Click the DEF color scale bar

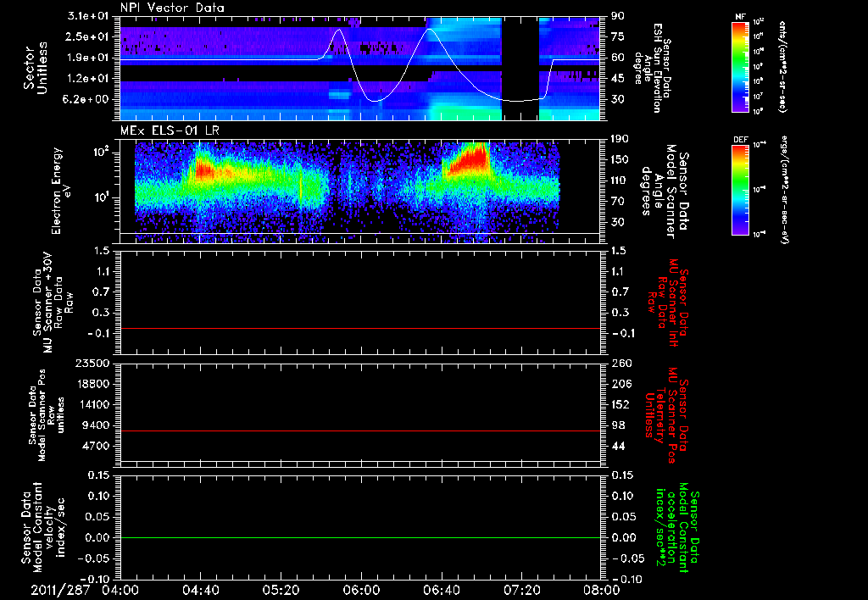click(x=740, y=190)
